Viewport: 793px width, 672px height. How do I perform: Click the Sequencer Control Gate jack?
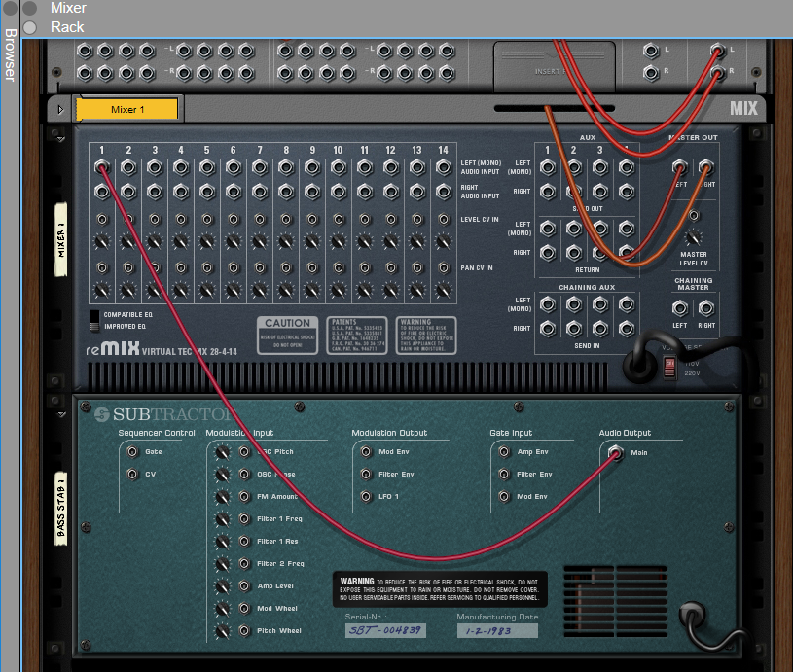[132, 451]
